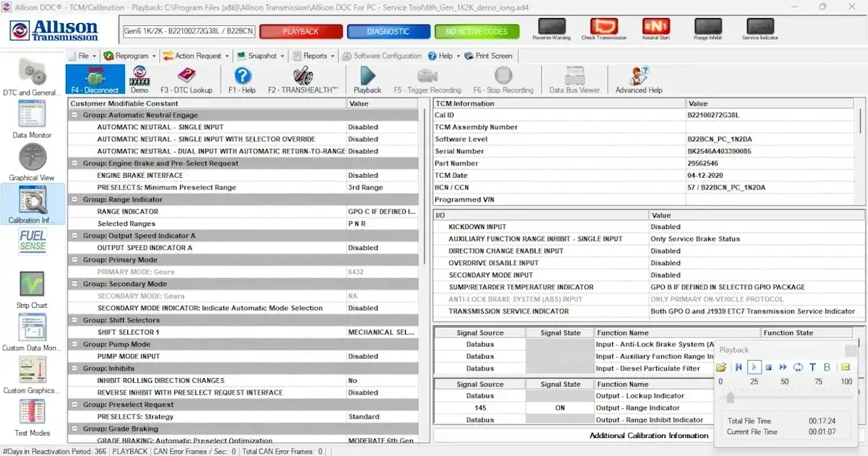Toggle the T button in Playback panel
Screen dimensions: 868x456
[812, 367]
